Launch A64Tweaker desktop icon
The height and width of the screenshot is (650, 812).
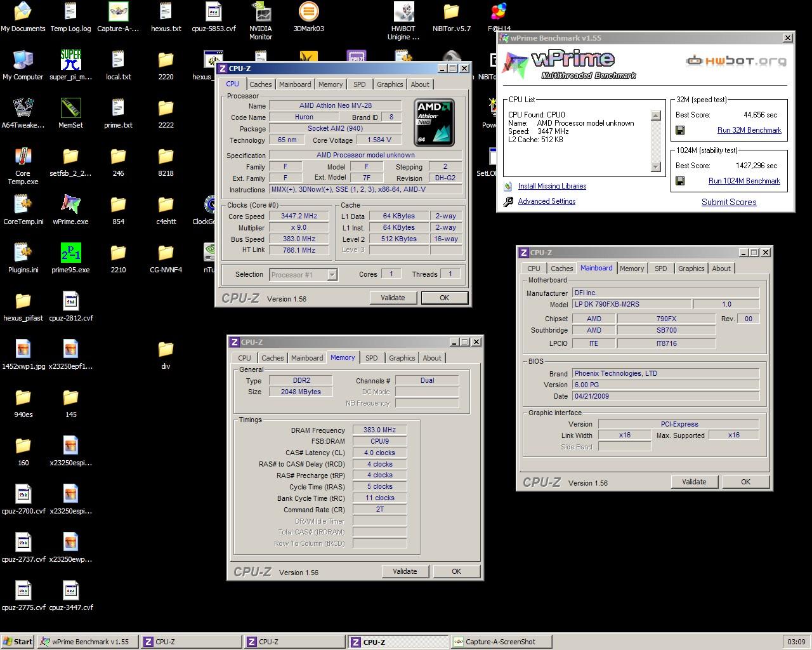[23, 114]
